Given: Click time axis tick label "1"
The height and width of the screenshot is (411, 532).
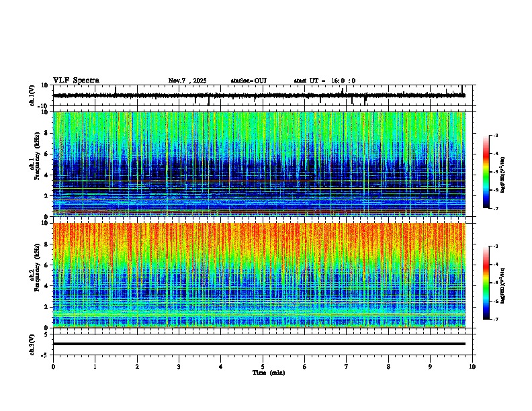Looking at the screenshot, I should pyautogui.click(x=95, y=367).
